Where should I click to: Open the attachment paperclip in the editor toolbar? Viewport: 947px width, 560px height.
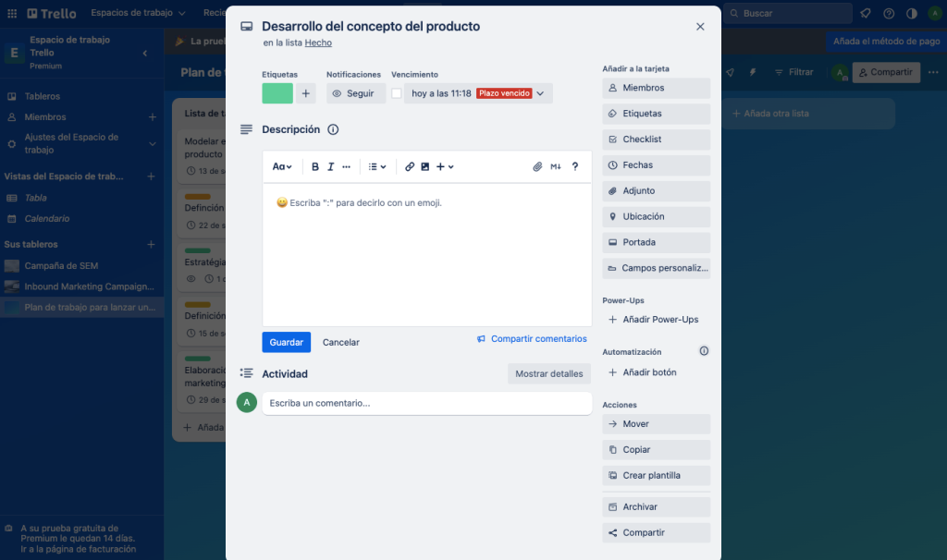[x=537, y=166]
